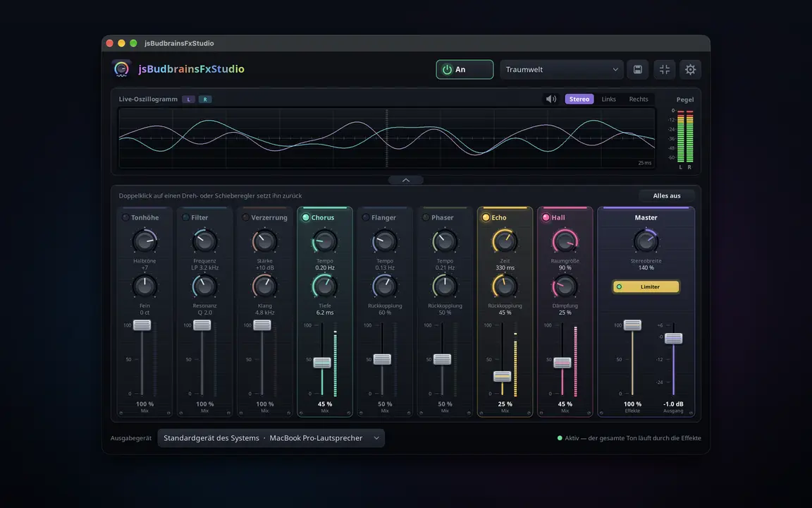This screenshot has height=508, width=812.
Task: Click the Stereobreite knob in Master
Action: click(x=646, y=241)
